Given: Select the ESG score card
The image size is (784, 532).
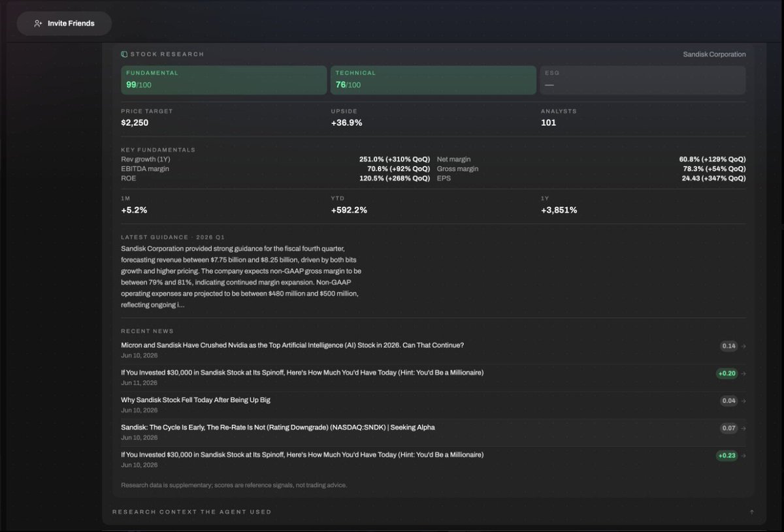Looking at the screenshot, I should (x=642, y=80).
